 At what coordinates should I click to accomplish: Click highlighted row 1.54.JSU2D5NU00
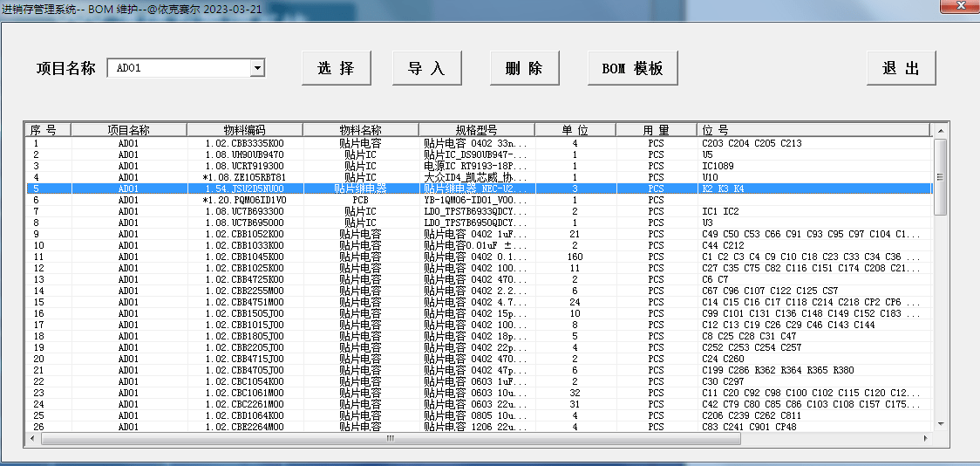479,188
